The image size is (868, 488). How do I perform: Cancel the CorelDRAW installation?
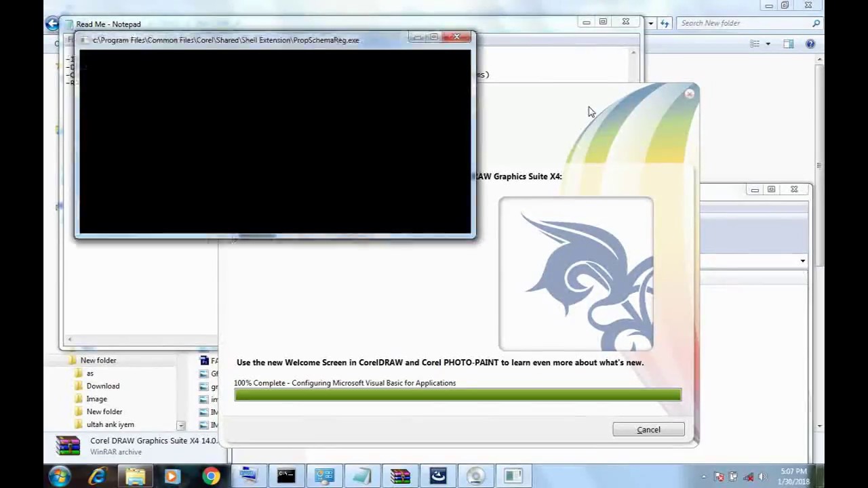pos(648,430)
